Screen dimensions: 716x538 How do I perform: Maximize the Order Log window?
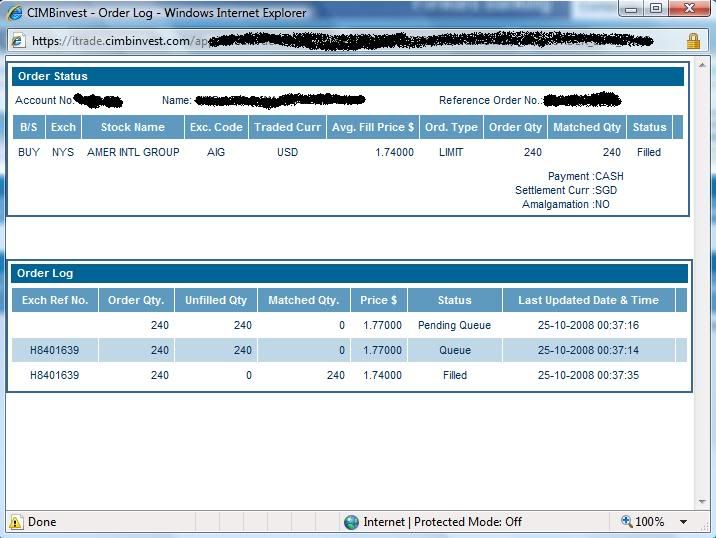point(656,9)
